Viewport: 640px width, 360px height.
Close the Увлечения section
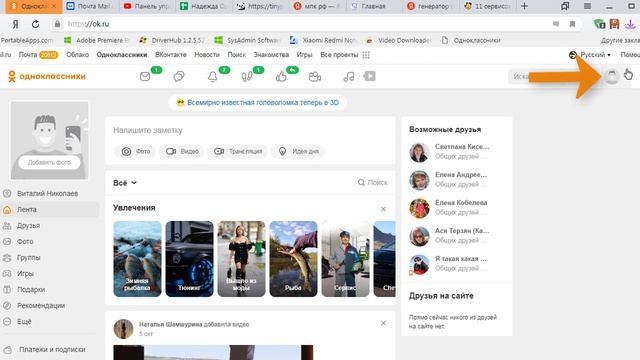pyautogui.click(x=383, y=209)
